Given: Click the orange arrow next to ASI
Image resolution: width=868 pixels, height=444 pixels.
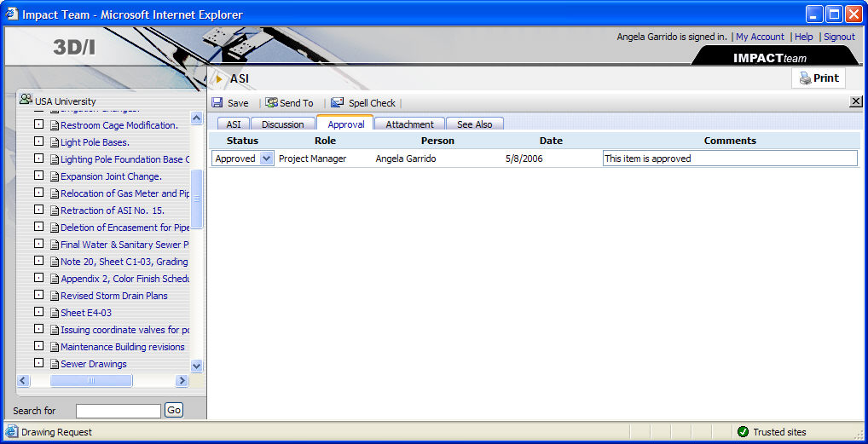Looking at the screenshot, I should click(219, 78).
